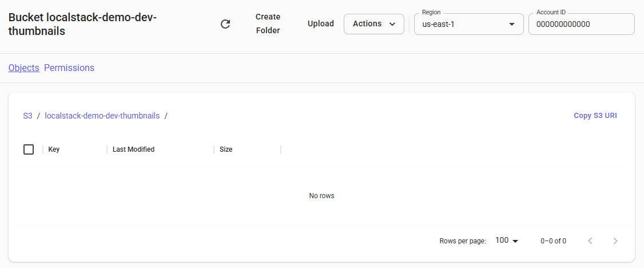Toggle the select-all rows checkbox
Viewport: 644px width, 268px height.
point(29,149)
